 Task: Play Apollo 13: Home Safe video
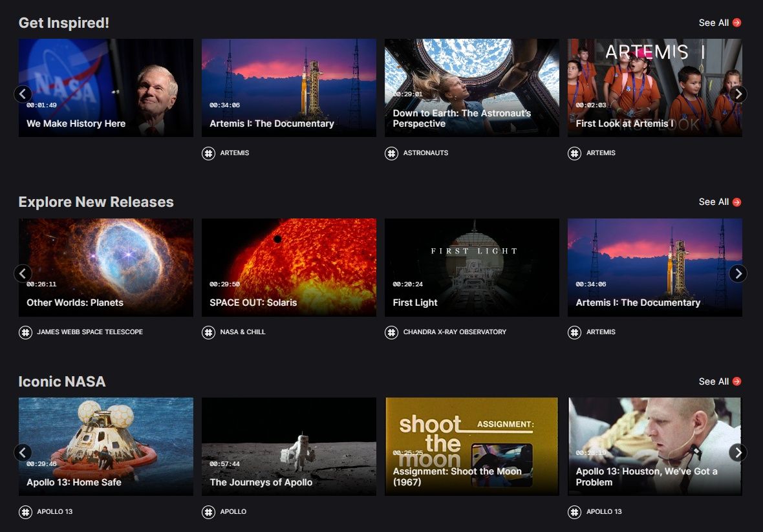(x=105, y=447)
